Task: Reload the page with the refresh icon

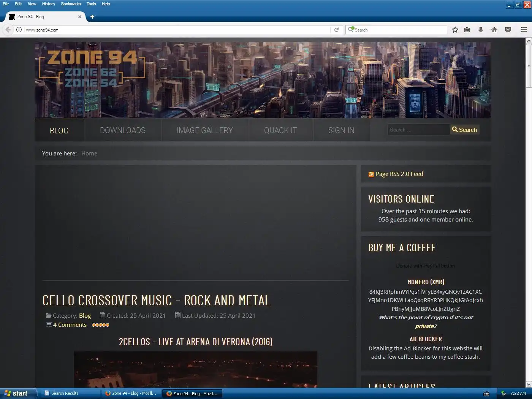Action: (x=336, y=30)
